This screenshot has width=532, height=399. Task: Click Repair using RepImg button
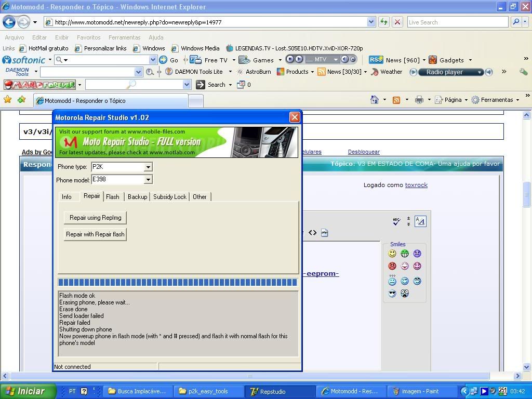(96, 218)
